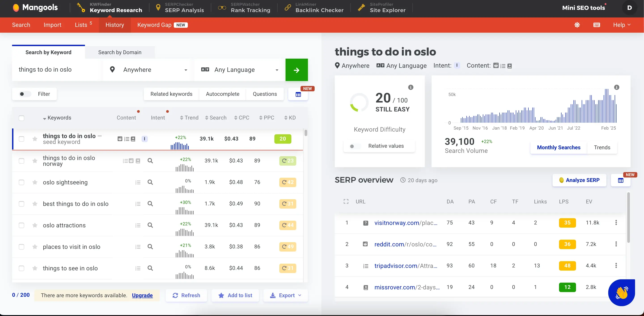Open the Lists menu item
The image size is (644, 316).
coord(83,25)
